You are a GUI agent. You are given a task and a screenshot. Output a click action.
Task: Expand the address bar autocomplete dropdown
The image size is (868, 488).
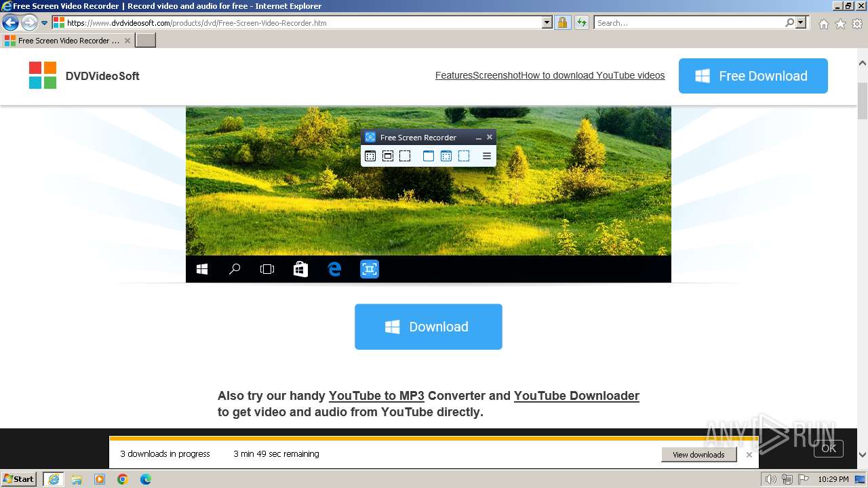point(547,23)
